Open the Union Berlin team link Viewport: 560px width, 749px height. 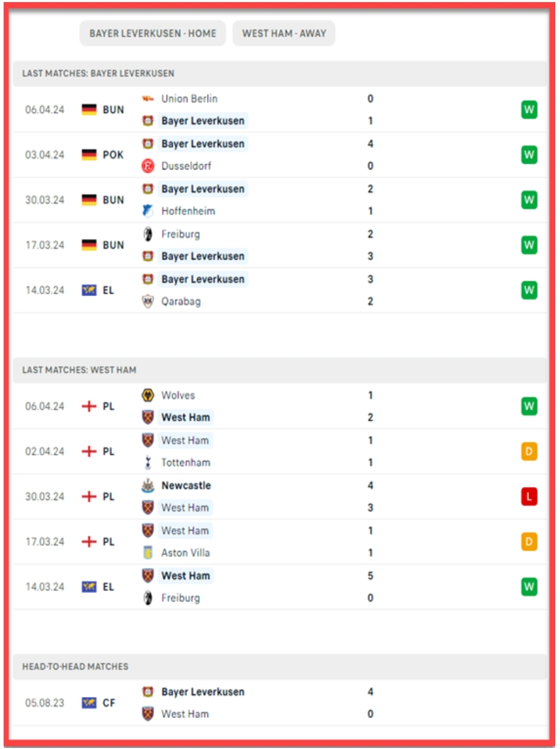[189, 99]
